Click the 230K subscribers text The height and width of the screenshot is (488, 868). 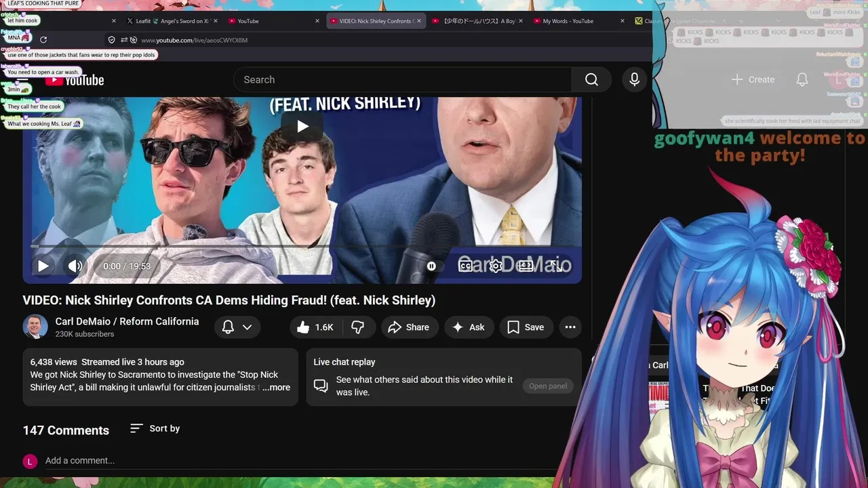85,334
